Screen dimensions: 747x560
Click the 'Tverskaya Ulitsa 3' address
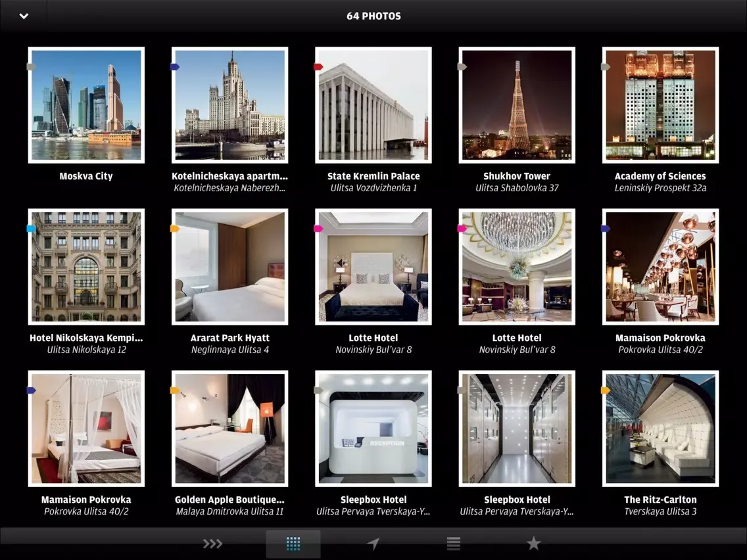point(660,512)
